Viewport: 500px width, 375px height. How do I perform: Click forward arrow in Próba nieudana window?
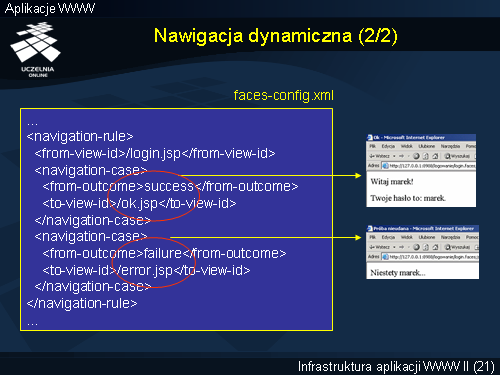click(x=401, y=247)
